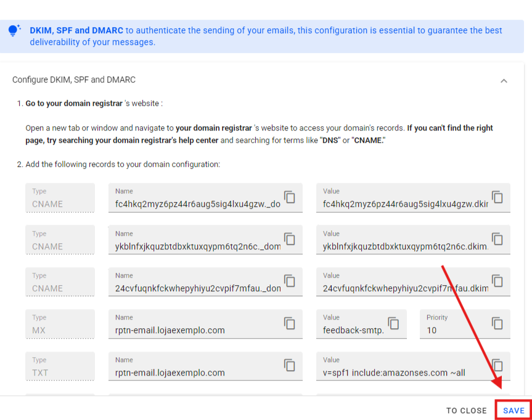Copy the MX priority value

pos(497,323)
